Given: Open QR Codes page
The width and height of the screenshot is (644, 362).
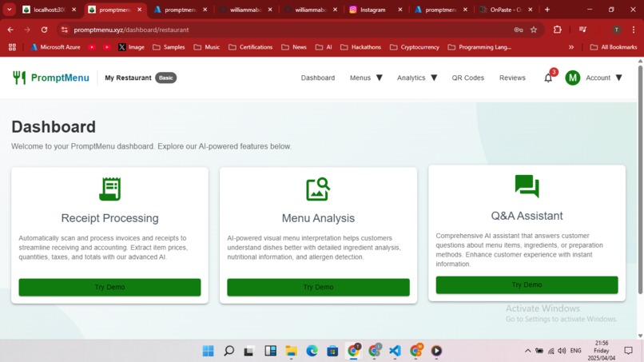Looking at the screenshot, I should [x=467, y=78].
